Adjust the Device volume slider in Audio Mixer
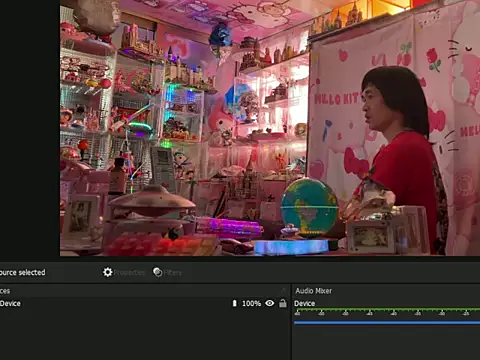This screenshot has height=360, width=480. tap(387, 322)
